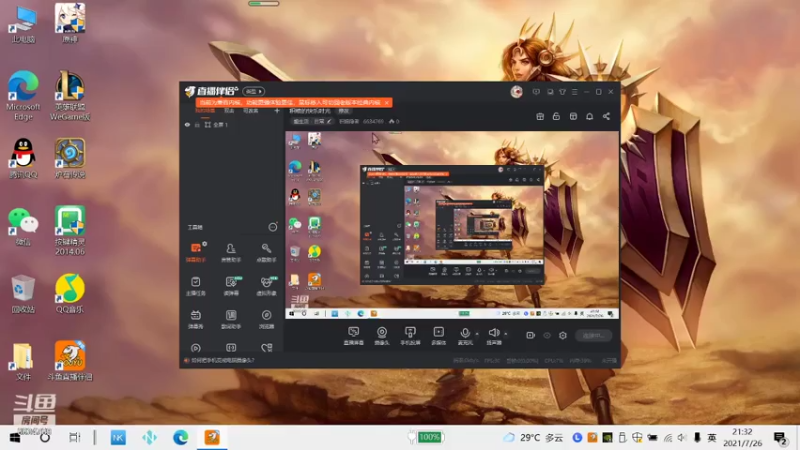Expand the microphone options arrow
This screenshot has width=800, height=450.
pos(477,334)
